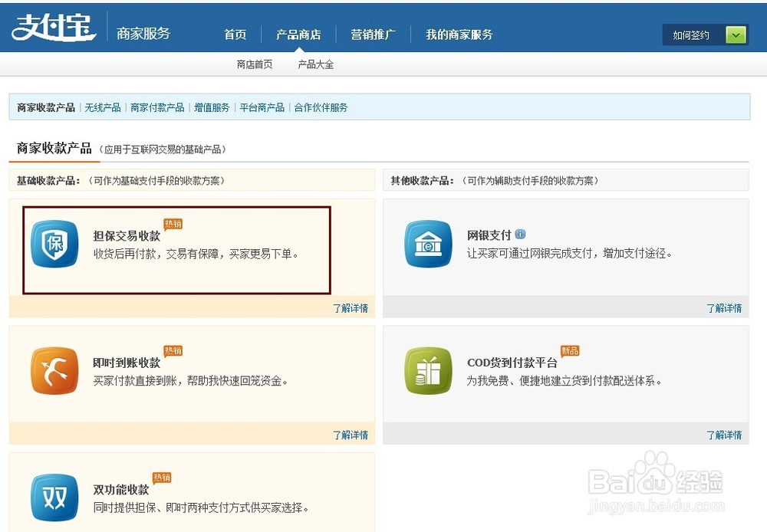767x532 pixels.
Task: Select the 我的商家服务 tab
Action: coord(458,34)
